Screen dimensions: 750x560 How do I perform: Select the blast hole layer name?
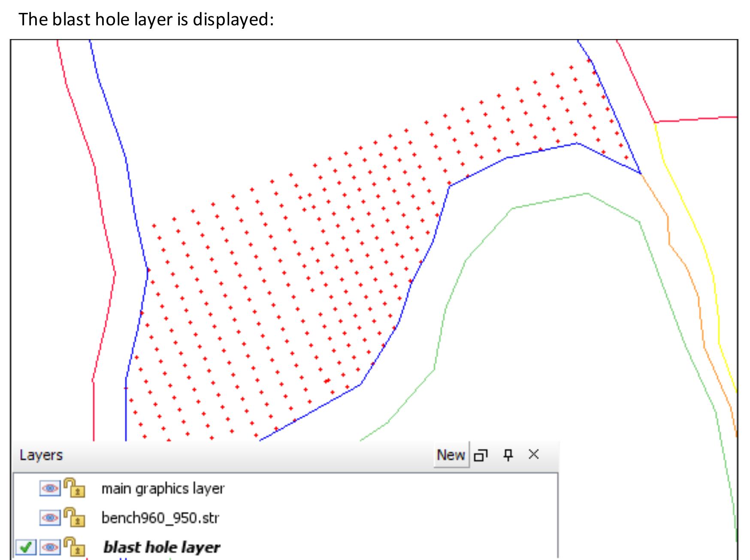(162, 547)
